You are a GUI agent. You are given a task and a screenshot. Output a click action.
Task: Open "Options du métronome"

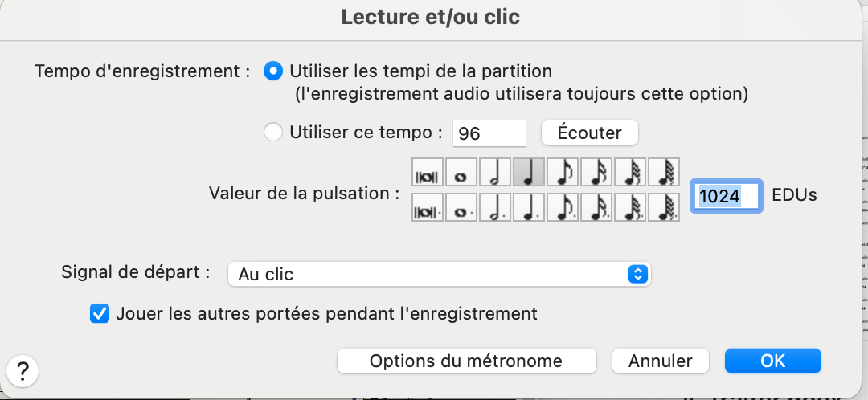click(x=466, y=361)
